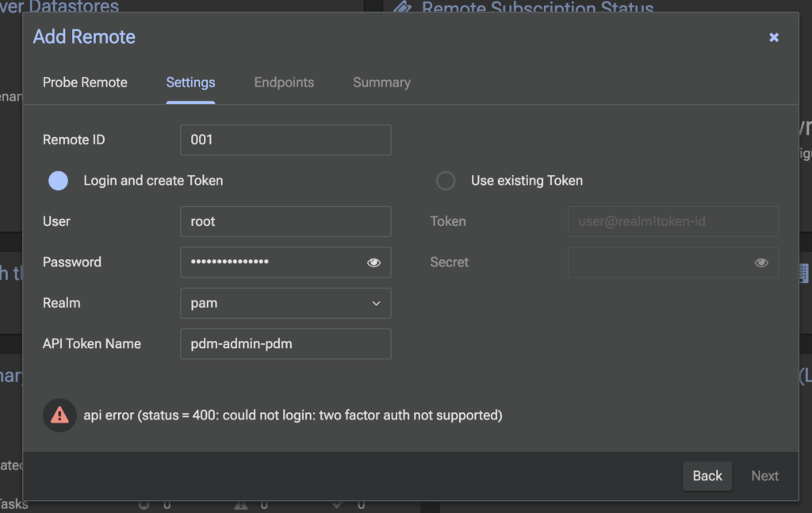Reveal the Secret field value

(761, 262)
